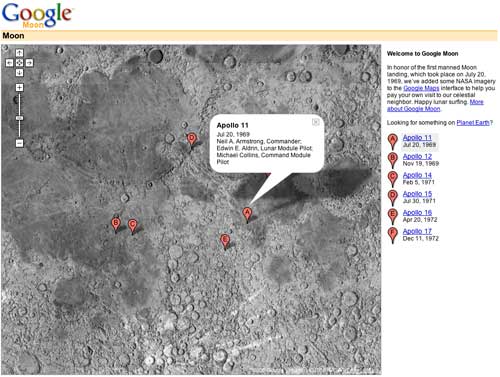
Task: Zoom in with the plus button
Action: click(19, 88)
